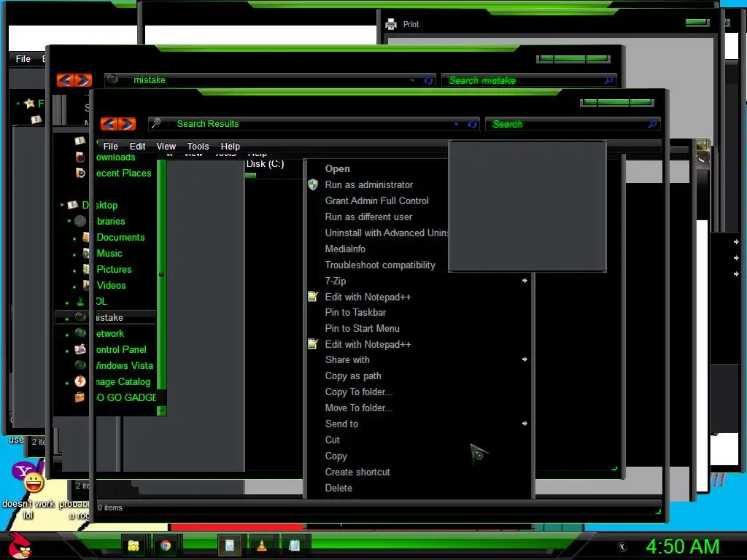The width and height of the screenshot is (747, 560).
Task: Open the file explorer taskbar icon
Action: pos(133,545)
